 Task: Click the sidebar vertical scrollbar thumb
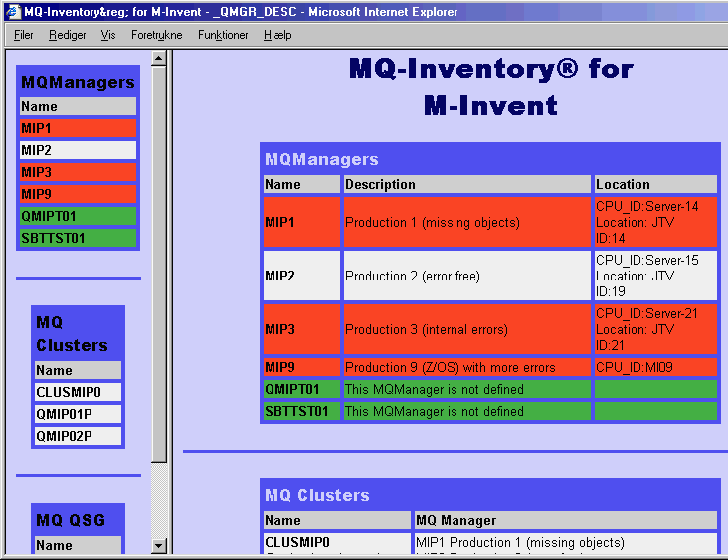pyautogui.click(x=159, y=264)
